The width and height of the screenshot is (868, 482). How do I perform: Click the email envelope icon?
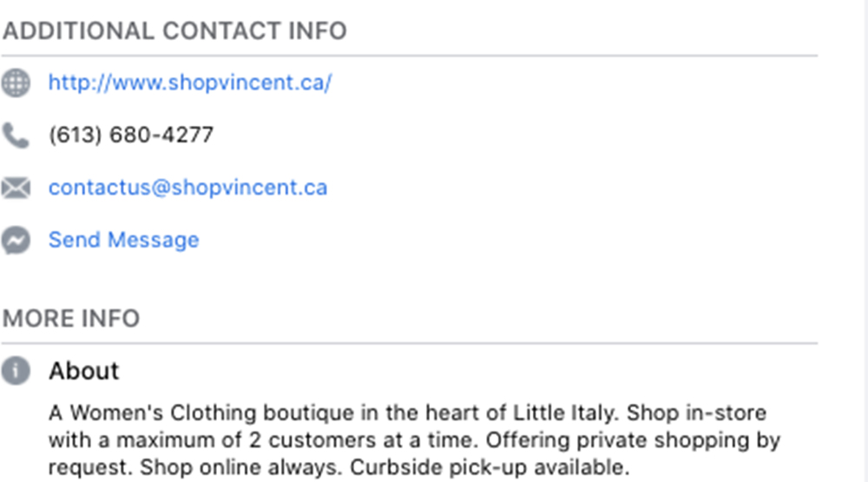point(16,188)
